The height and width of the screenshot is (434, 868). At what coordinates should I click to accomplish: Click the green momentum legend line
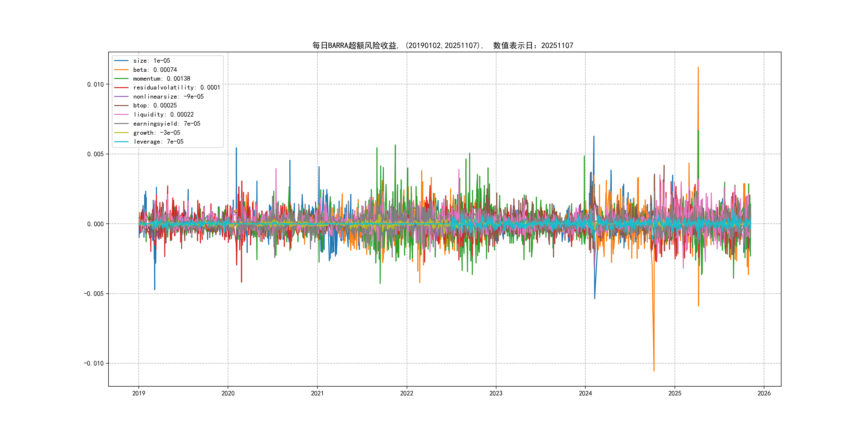[x=121, y=78]
